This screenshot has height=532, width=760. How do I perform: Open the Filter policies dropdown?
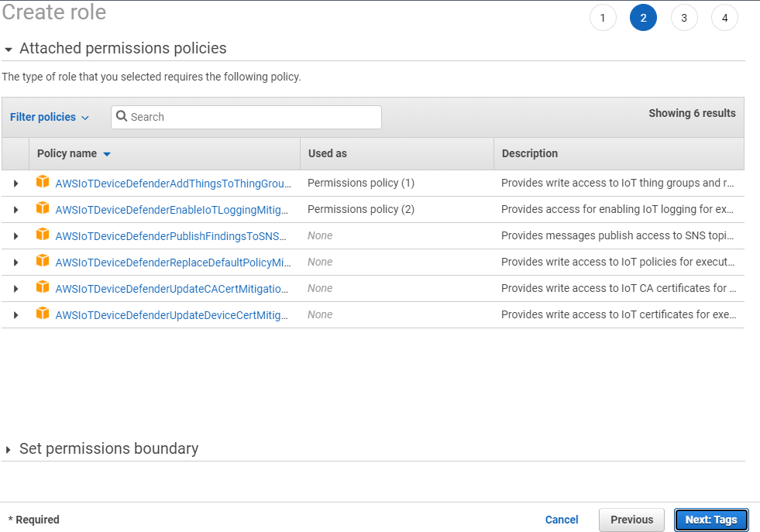point(49,117)
